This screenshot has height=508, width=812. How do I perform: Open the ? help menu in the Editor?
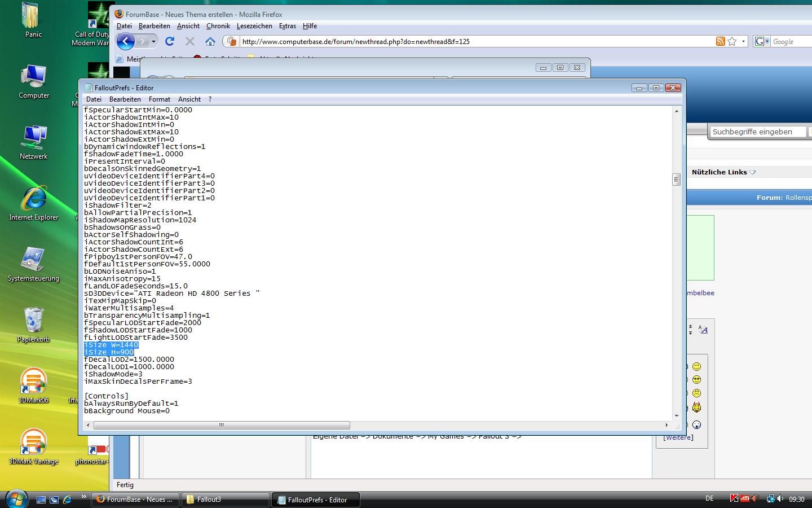coord(210,99)
